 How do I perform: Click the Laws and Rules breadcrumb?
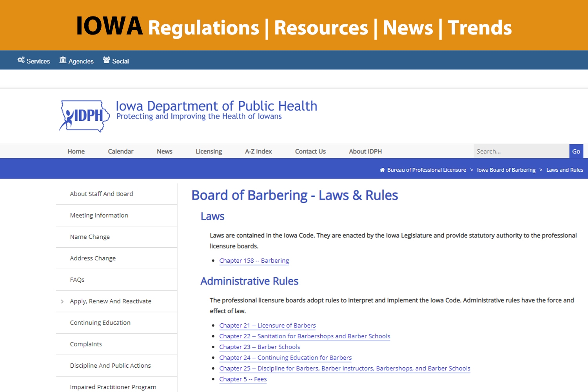tap(564, 170)
